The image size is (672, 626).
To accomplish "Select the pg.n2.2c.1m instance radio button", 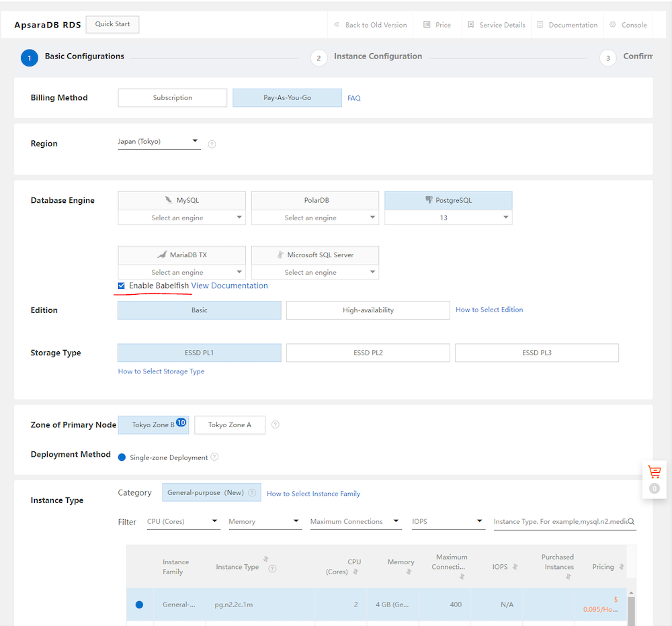I will tap(139, 605).
